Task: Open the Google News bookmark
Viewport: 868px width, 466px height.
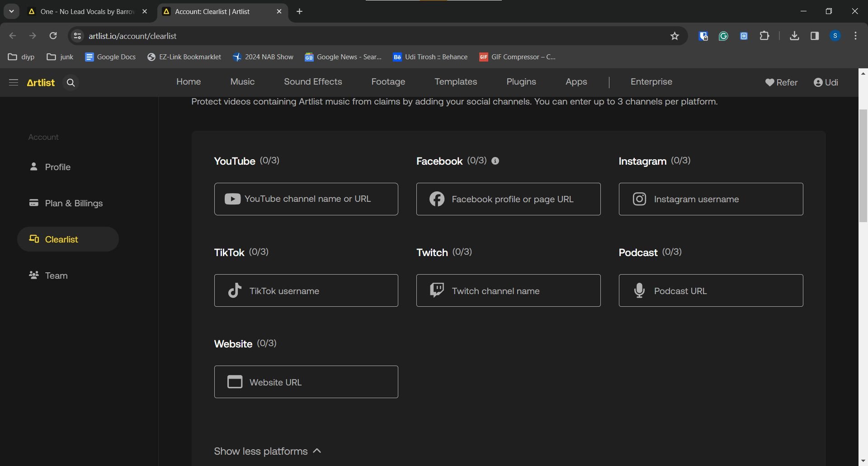Action: (343, 57)
